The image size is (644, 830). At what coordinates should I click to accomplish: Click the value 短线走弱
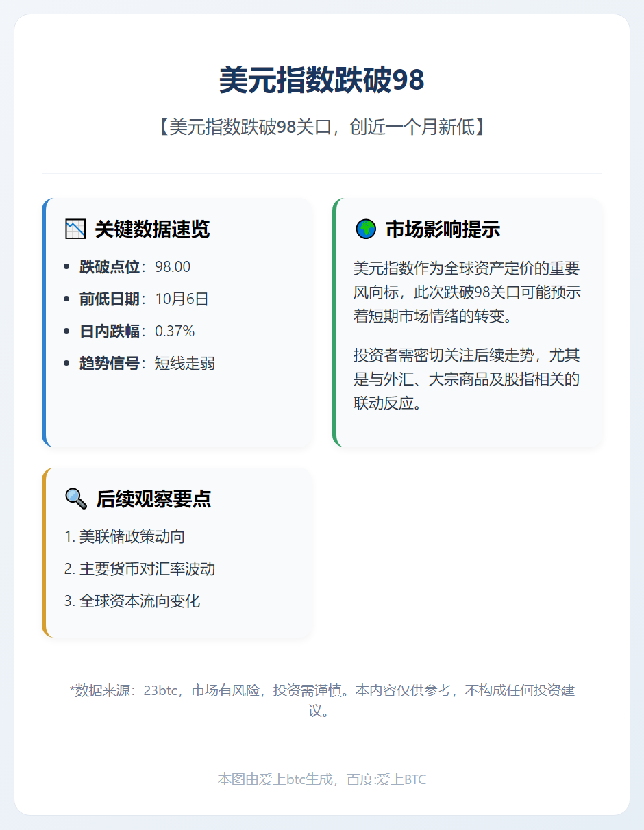185,364
